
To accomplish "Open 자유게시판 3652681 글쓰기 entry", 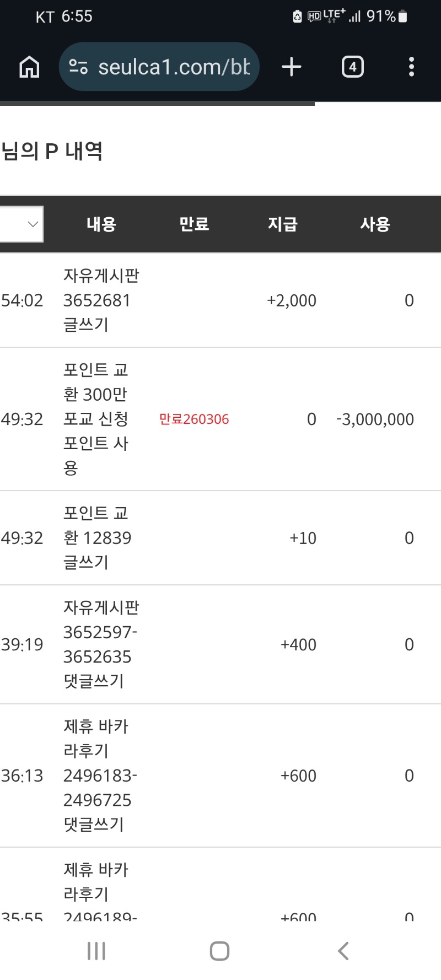I will (x=101, y=300).
